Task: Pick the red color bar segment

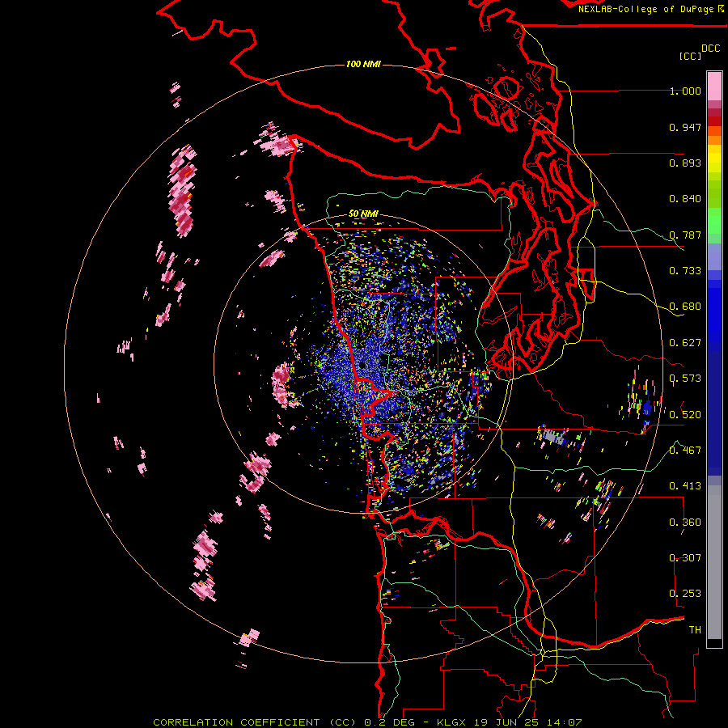Action: pyautogui.click(x=714, y=121)
